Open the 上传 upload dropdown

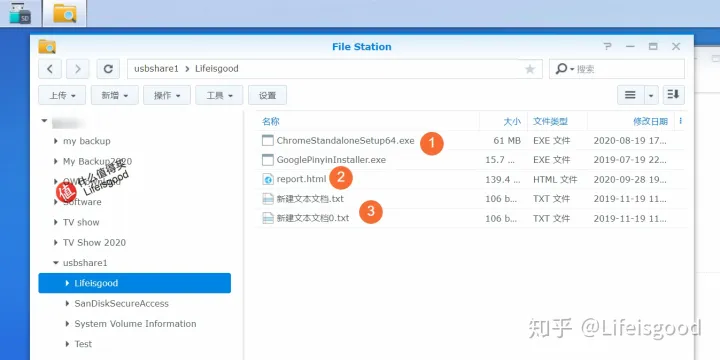tap(62, 95)
